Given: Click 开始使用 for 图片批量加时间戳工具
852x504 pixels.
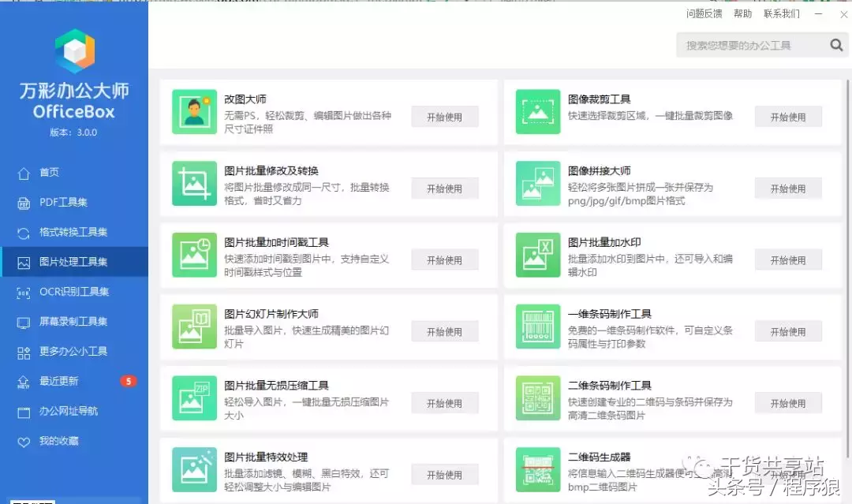Looking at the screenshot, I should pyautogui.click(x=444, y=260).
